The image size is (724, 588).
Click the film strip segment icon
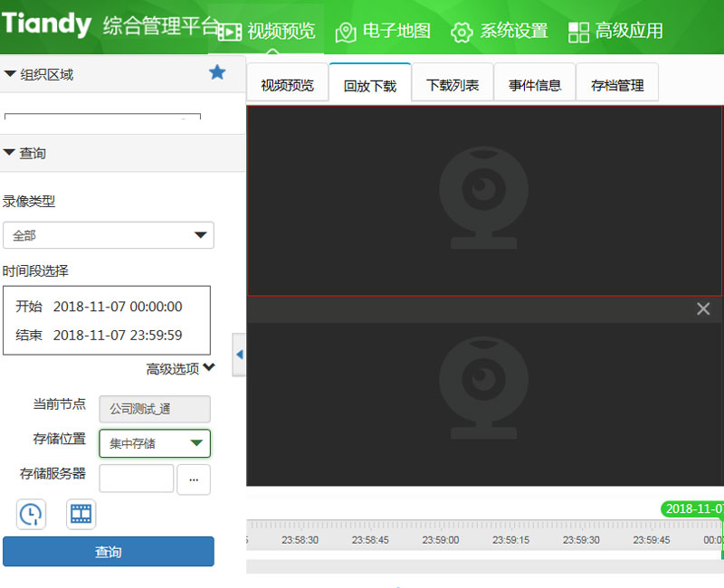pyautogui.click(x=81, y=514)
